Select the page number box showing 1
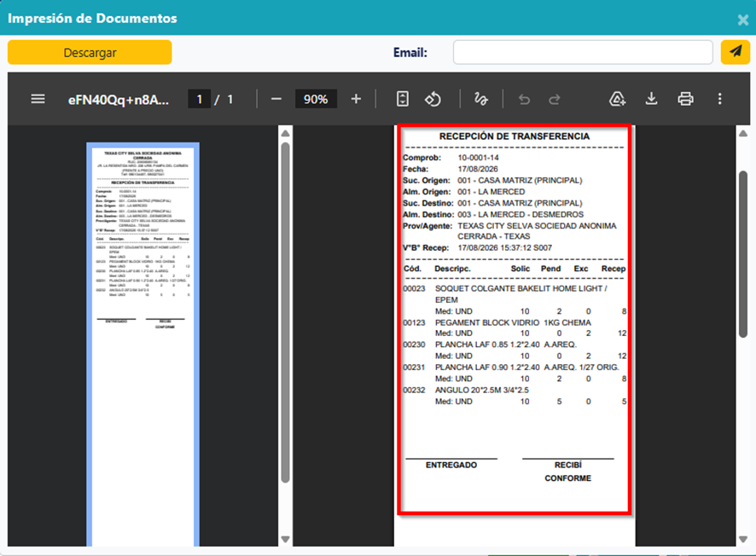756x556 pixels. pyautogui.click(x=199, y=99)
